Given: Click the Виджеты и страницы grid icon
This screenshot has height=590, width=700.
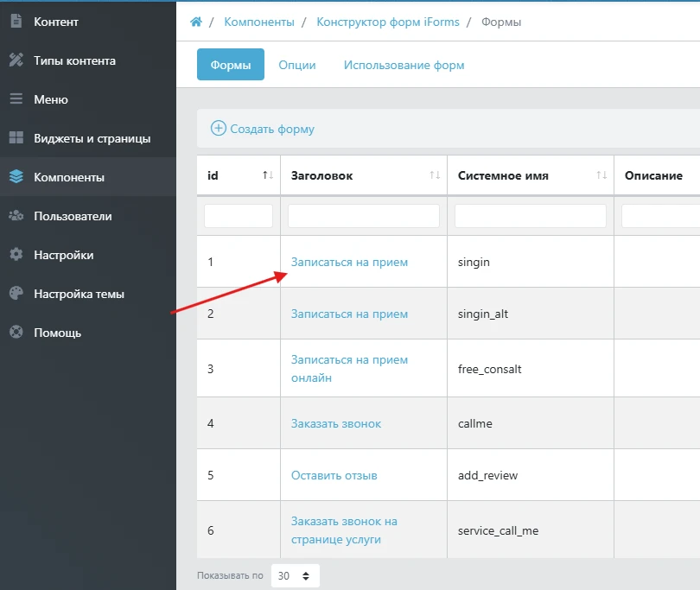Looking at the screenshot, I should pos(16,138).
